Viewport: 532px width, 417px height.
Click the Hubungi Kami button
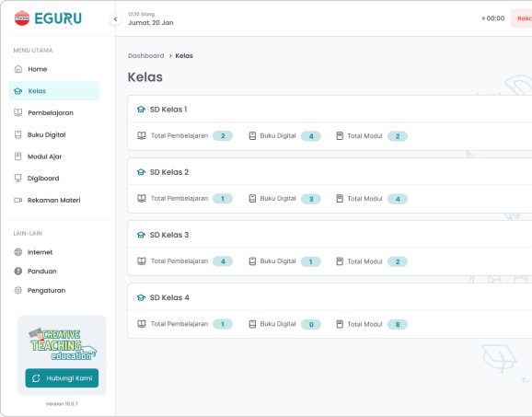tap(62, 378)
